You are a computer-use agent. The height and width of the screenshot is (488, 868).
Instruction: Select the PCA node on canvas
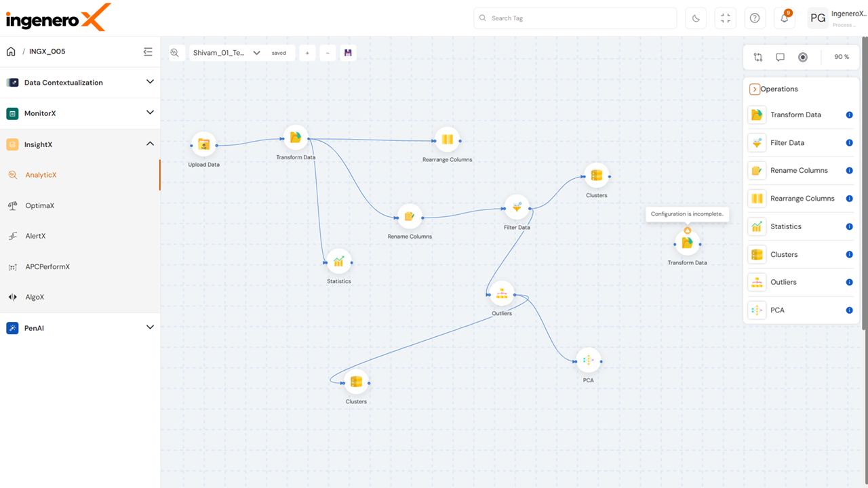(588, 361)
